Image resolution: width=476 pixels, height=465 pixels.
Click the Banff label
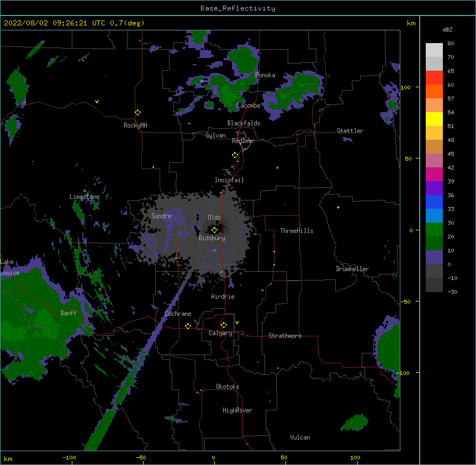(x=68, y=313)
